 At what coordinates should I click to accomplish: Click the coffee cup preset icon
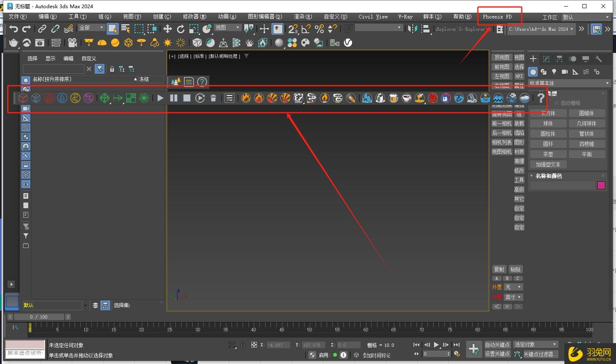pos(407,98)
